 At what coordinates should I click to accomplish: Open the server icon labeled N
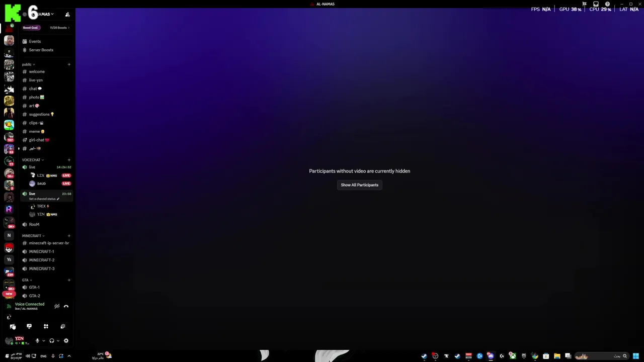click(9, 235)
